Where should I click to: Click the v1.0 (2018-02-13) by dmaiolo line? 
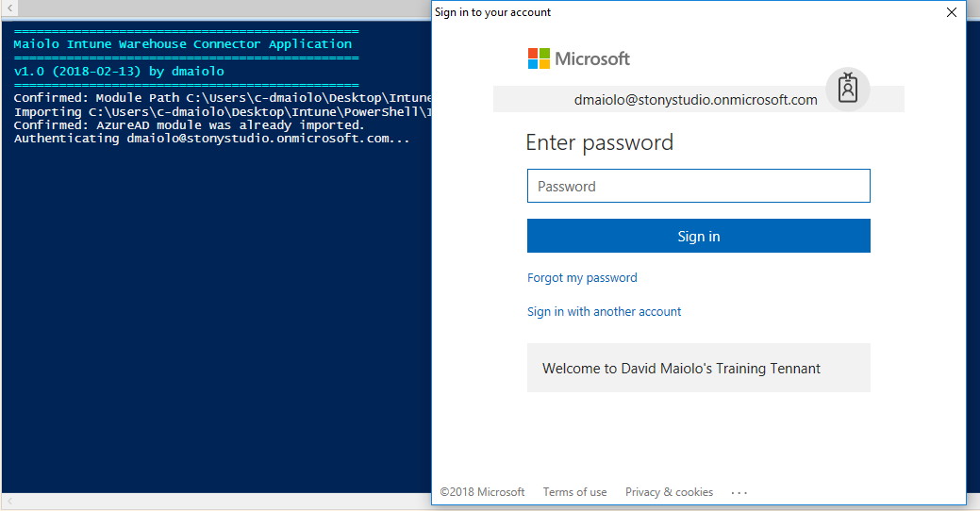(119, 72)
